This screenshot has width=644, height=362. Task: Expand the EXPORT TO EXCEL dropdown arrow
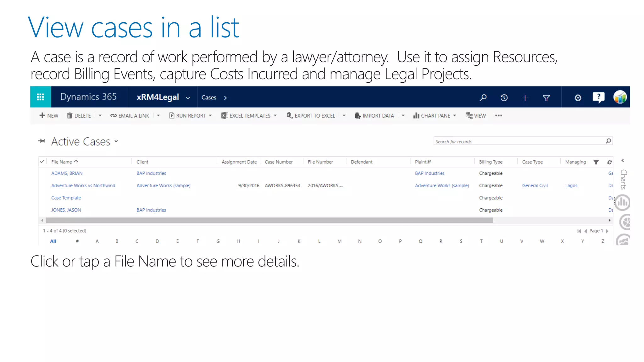pyautogui.click(x=344, y=116)
